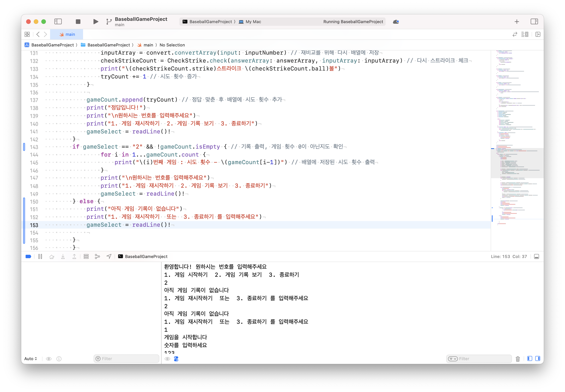Open the Debug Memory Graph icon
This screenshot has width=565, height=392.
[x=97, y=256]
